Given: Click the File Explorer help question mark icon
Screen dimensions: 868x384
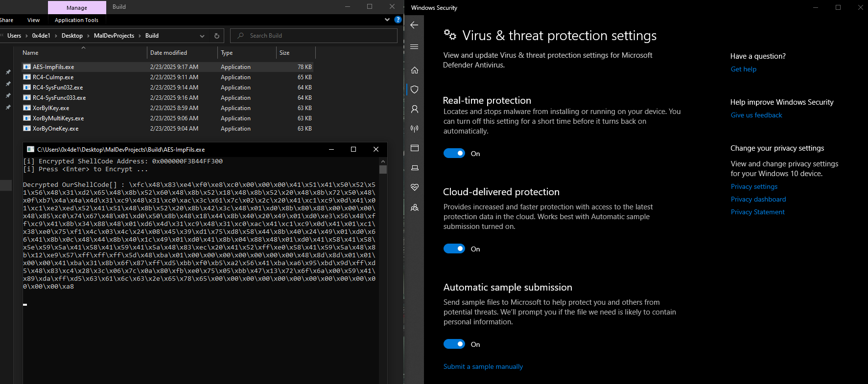Looking at the screenshot, I should [x=398, y=20].
